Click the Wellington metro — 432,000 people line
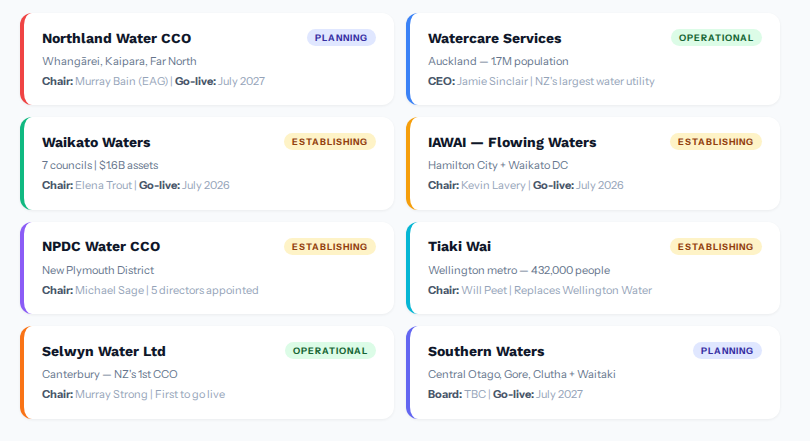This screenshot has width=810, height=441. click(x=518, y=270)
